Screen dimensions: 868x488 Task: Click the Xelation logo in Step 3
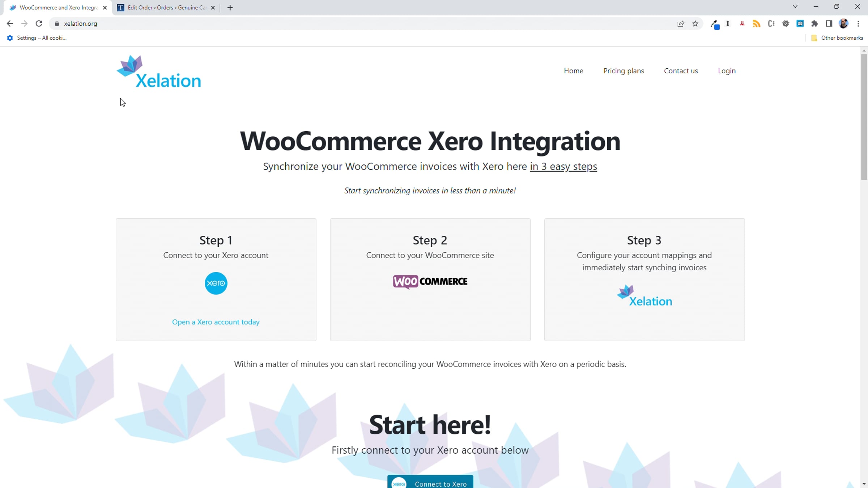click(x=644, y=296)
